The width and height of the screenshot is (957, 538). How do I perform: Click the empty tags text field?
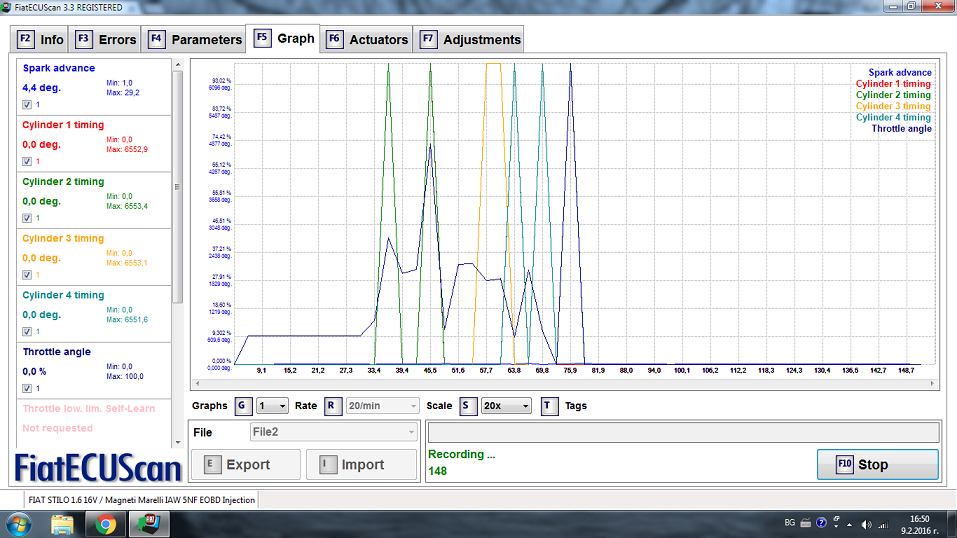tap(683, 432)
